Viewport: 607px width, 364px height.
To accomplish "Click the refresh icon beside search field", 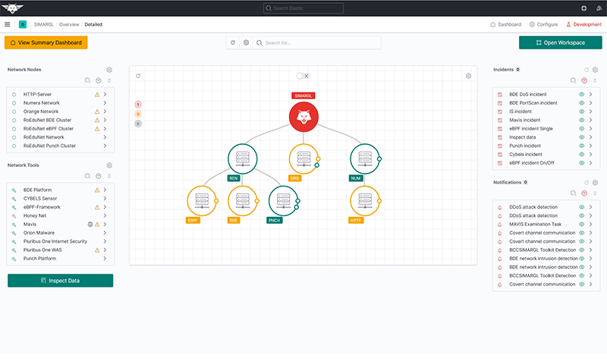I will [233, 42].
